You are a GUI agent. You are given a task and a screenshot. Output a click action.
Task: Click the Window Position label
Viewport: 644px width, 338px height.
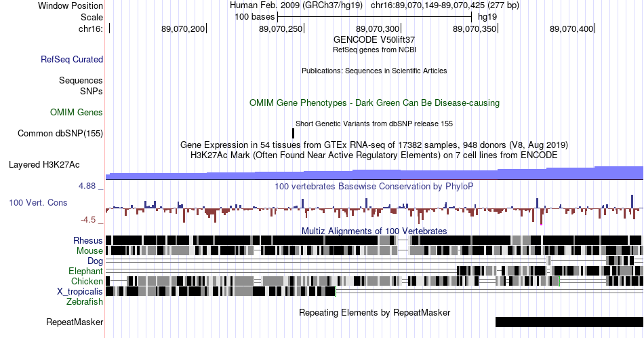pyautogui.click(x=71, y=5)
